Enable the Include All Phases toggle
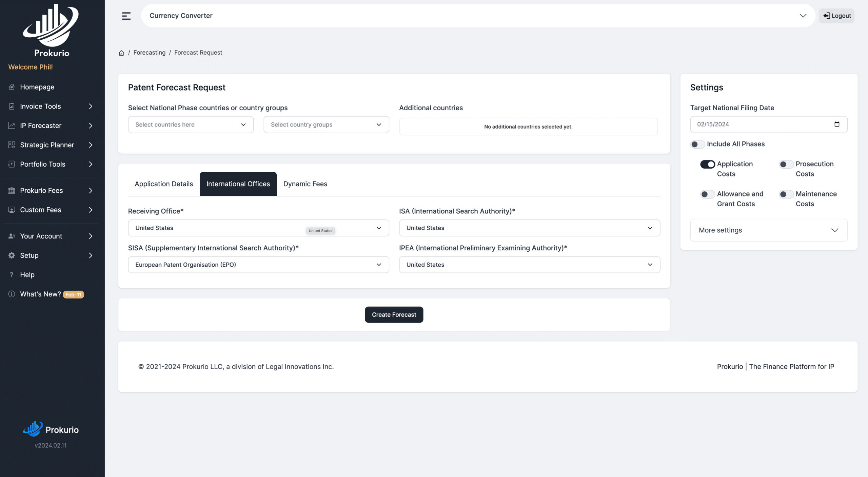Screen dimensions: 868x477 click(x=697, y=144)
